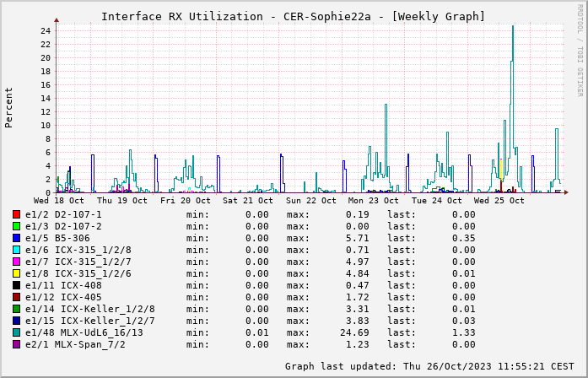Select the blue e1/5 B5-306 color box

17,238
